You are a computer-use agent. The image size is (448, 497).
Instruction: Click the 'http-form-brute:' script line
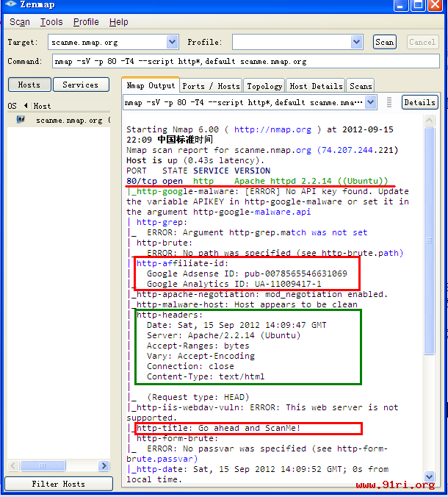pos(177,438)
